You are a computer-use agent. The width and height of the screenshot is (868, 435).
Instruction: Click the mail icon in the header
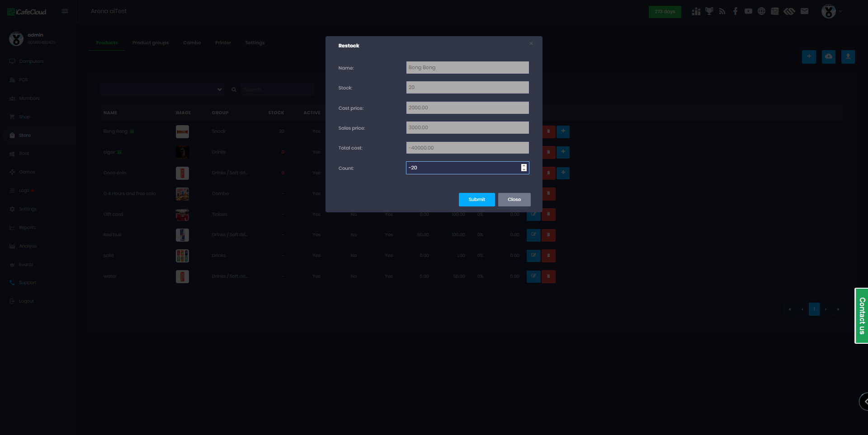coord(805,11)
